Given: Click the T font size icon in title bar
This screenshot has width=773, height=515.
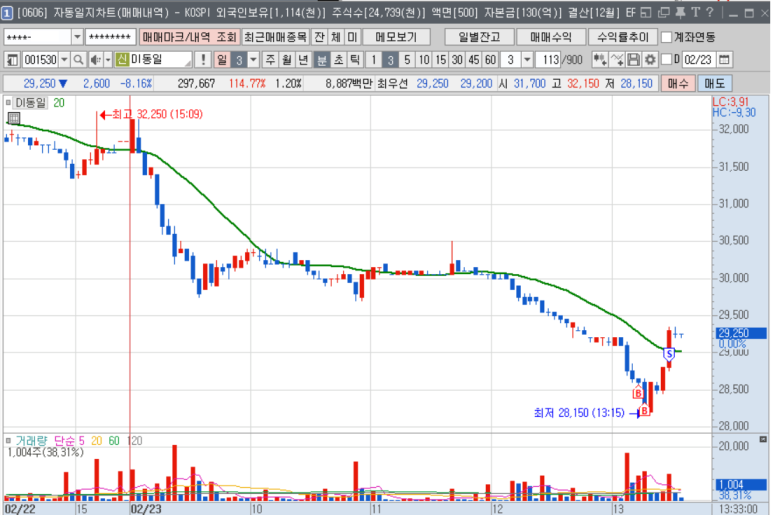Looking at the screenshot, I should click(x=695, y=12).
